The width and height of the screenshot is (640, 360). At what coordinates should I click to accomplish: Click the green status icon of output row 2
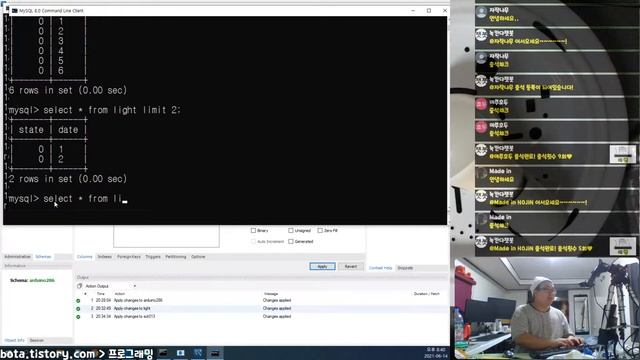78,309
